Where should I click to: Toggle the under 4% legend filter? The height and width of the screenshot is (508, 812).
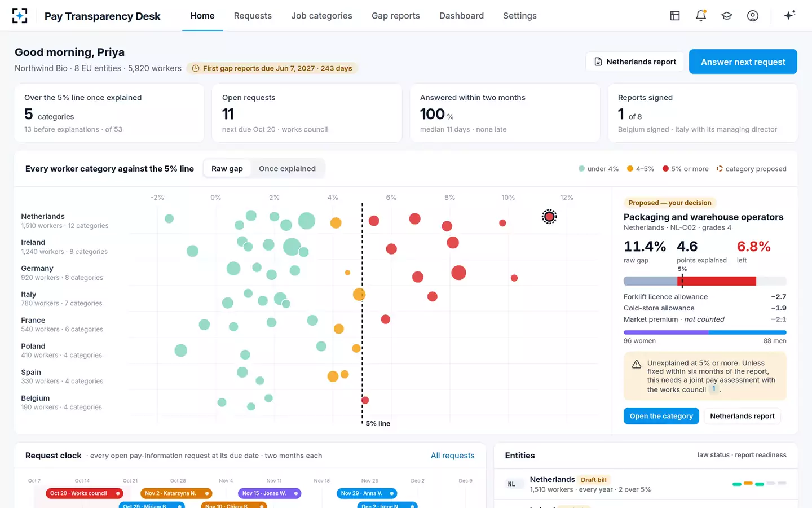coord(598,169)
